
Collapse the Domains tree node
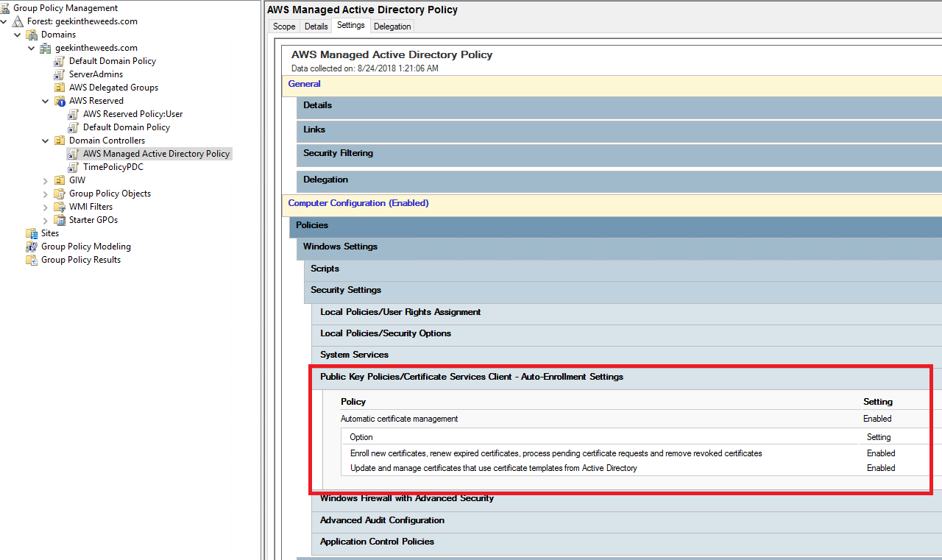(17, 34)
